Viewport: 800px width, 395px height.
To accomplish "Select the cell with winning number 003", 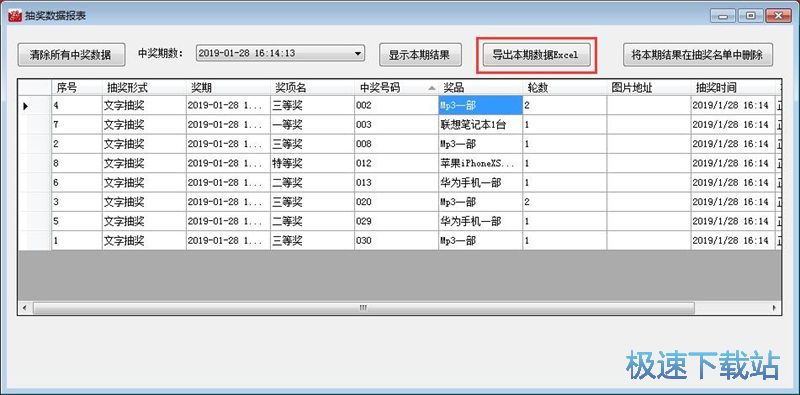I will coord(396,125).
